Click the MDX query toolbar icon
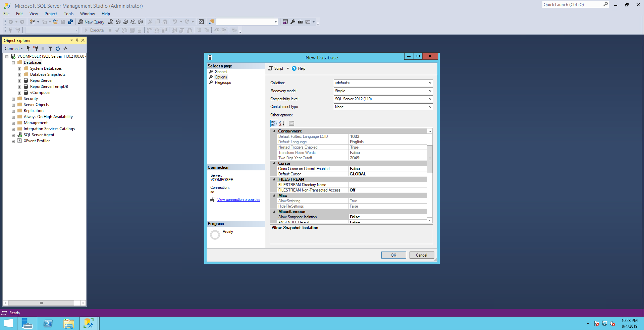Screen dimensions: 644x330 [x=118, y=22]
